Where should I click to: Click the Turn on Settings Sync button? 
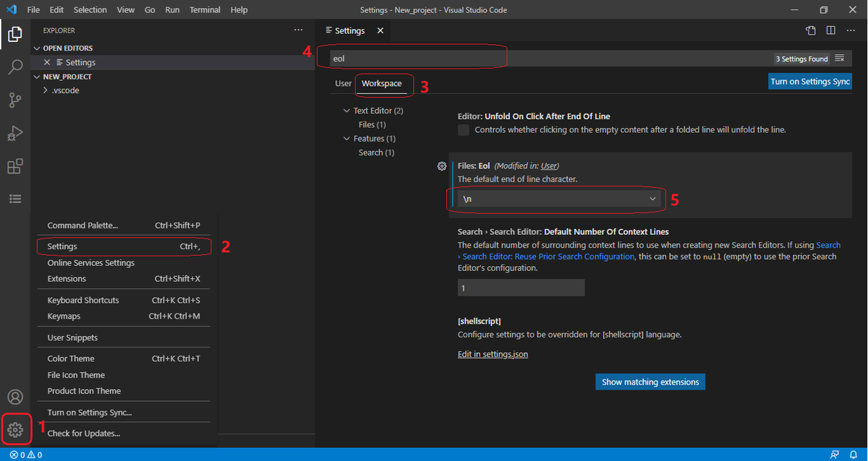coord(809,81)
